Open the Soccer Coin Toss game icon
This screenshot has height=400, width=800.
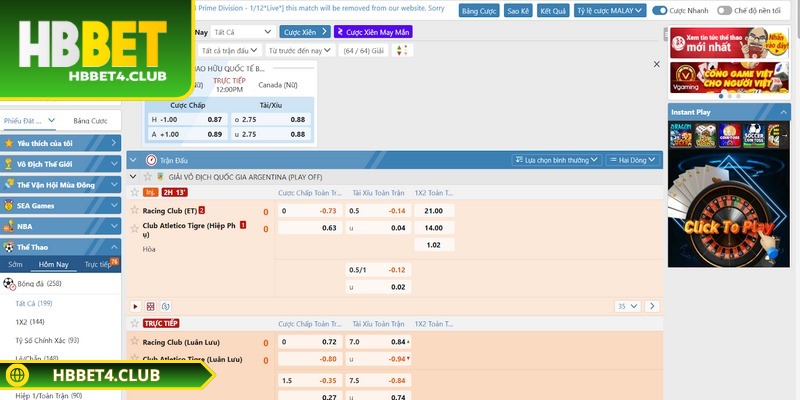754,136
